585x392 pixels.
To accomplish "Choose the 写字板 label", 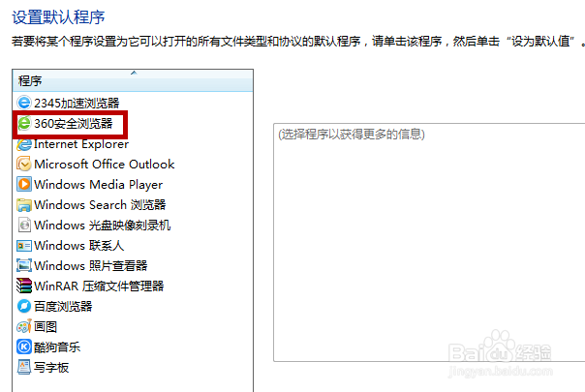I will click(x=51, y=368).
